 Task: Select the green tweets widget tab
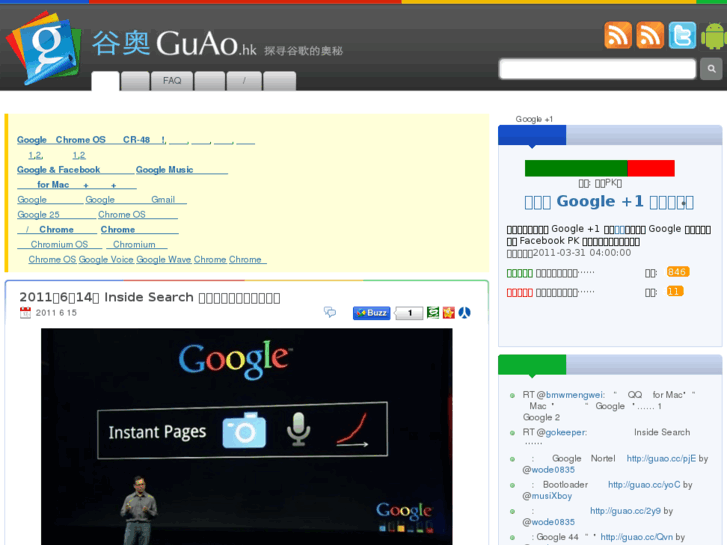(x=532, y=365)
